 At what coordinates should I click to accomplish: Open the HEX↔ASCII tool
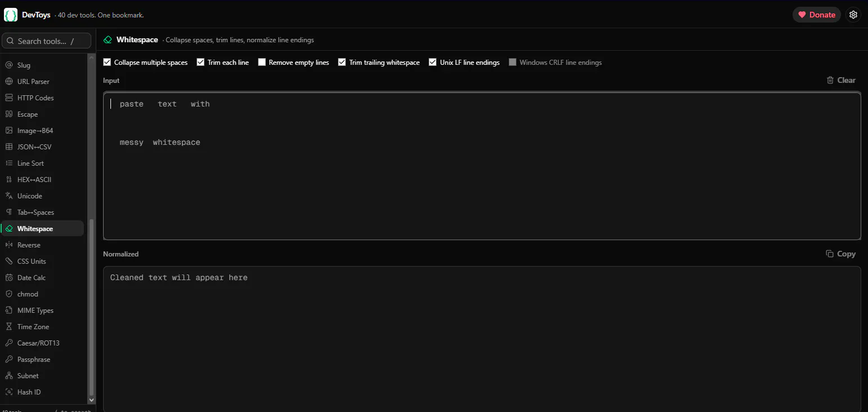42,180
